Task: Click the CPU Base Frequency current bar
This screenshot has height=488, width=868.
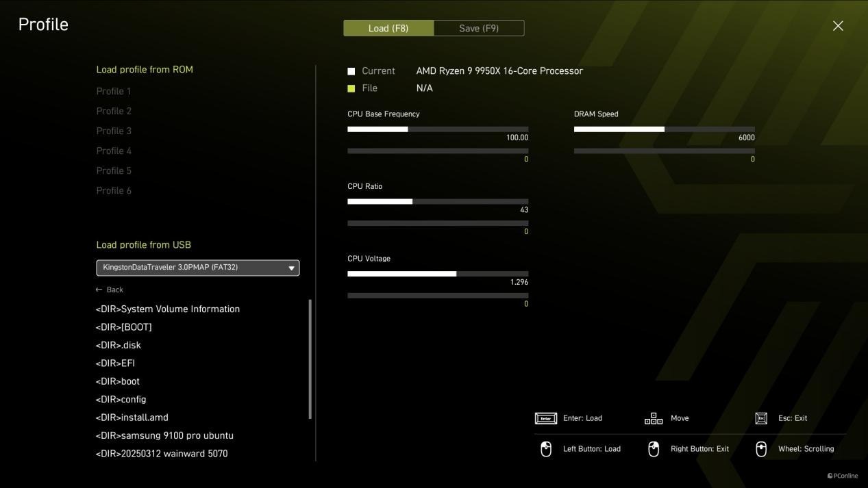Action: [438, 129]
